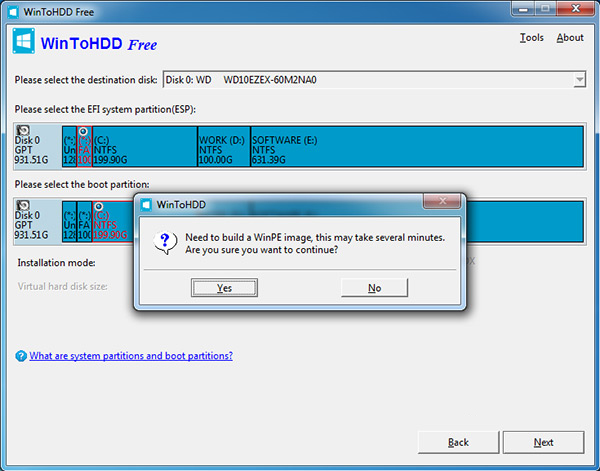Screen dimensions: 600x471
Task: Select C: radio button in boot partition row
Action: point(99,207)
